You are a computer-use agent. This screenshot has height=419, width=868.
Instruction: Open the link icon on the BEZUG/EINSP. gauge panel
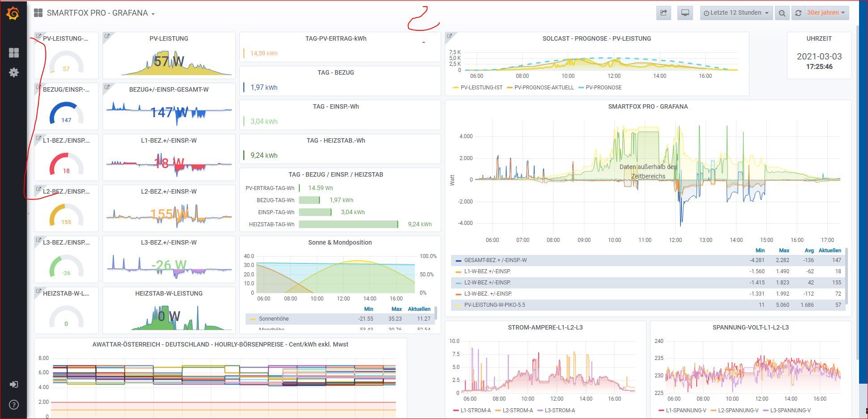(38, 87)
